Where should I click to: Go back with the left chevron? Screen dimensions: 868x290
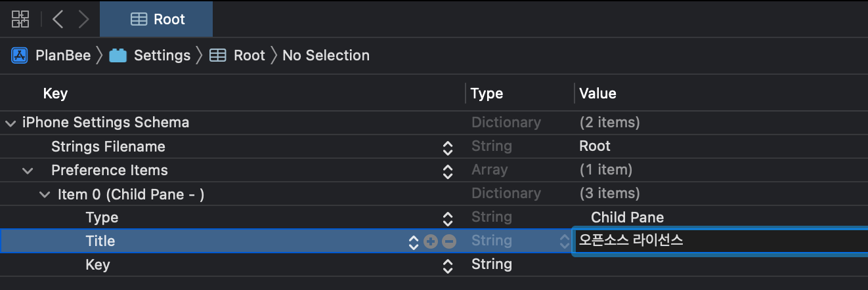[58, 19]
